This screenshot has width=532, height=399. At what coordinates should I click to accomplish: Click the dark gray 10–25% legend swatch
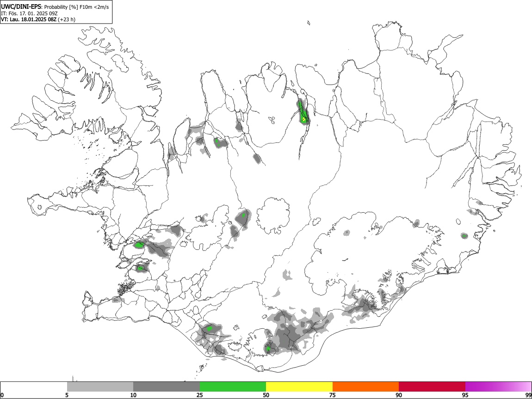click(x=167, y=387)
